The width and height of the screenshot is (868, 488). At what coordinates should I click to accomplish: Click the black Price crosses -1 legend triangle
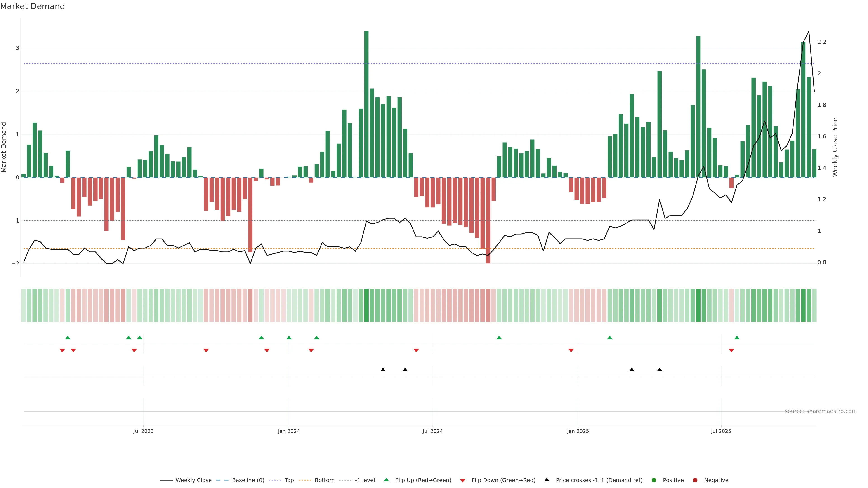point(547,480)
